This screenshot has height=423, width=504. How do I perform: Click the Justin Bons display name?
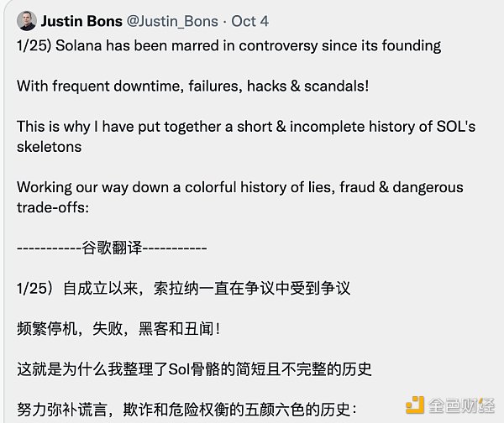81,21
